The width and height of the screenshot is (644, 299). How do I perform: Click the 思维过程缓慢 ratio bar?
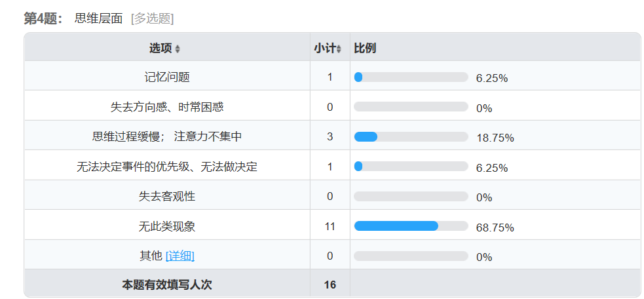[411, 137]
